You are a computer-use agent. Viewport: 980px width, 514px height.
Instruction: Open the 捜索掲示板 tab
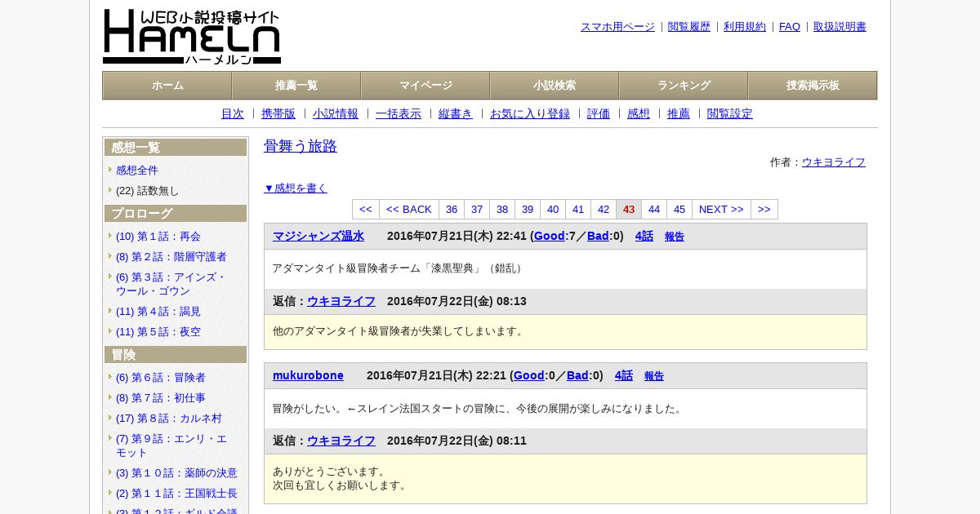click(813, 86)
